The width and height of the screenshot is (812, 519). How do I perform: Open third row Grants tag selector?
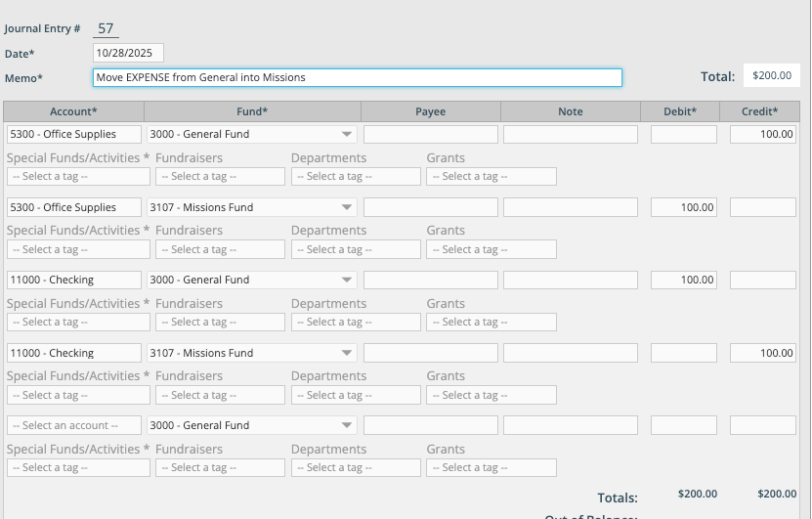(x=491, y=323)
